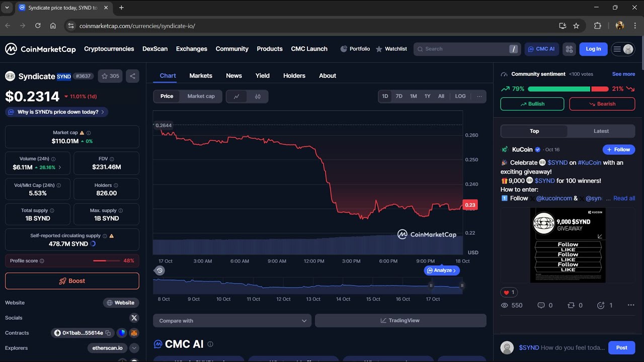Vote Bullish on community sentiment
This screenshot has height=362, width=644.
coord(532,104)
